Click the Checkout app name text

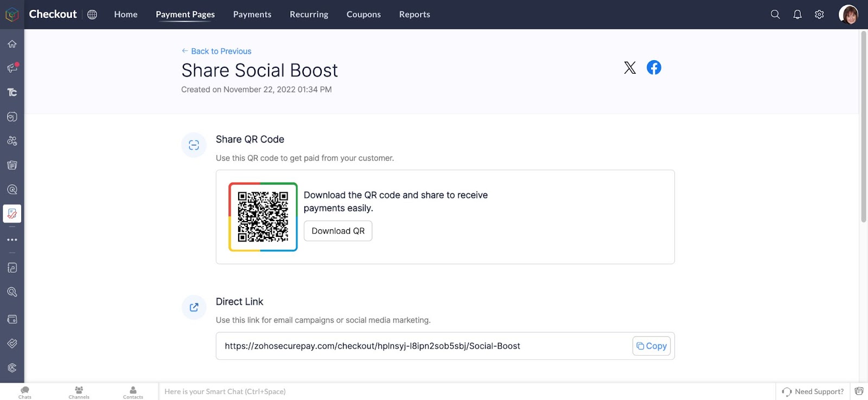(x=53, y=15)
